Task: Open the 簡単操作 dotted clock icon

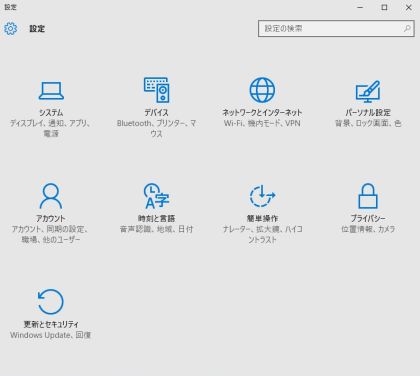Action: tap(262, 196)
